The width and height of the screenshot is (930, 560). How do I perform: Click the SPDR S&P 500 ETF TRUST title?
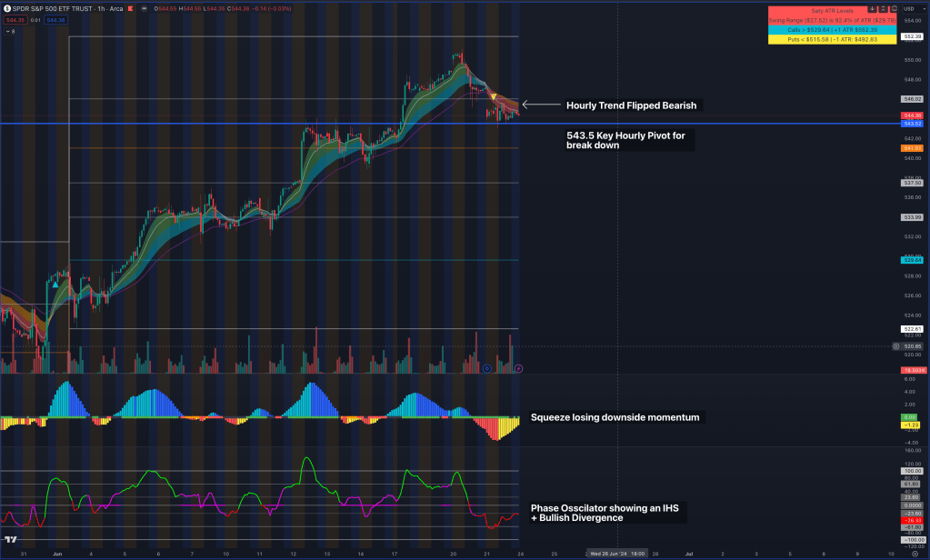(53, 8)
